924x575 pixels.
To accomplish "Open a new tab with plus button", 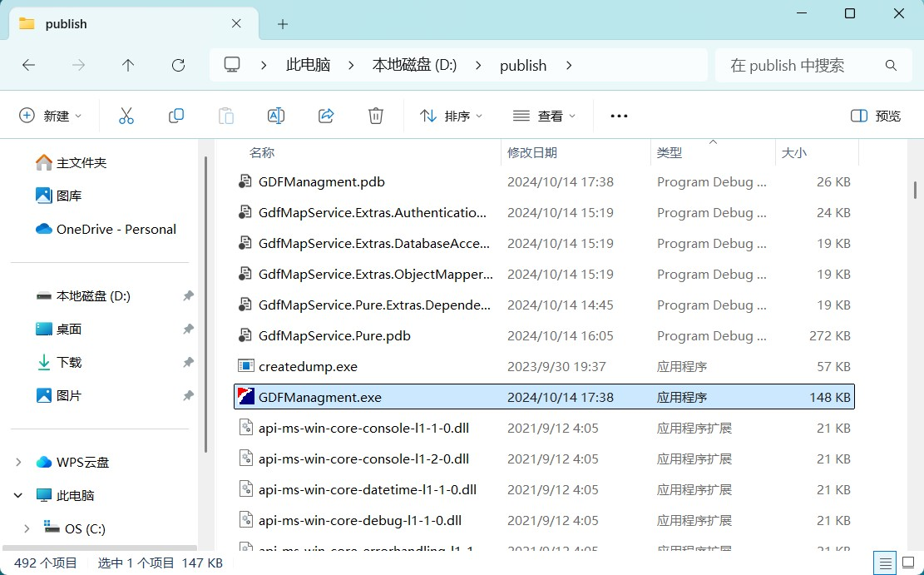I will coord(283,24).
